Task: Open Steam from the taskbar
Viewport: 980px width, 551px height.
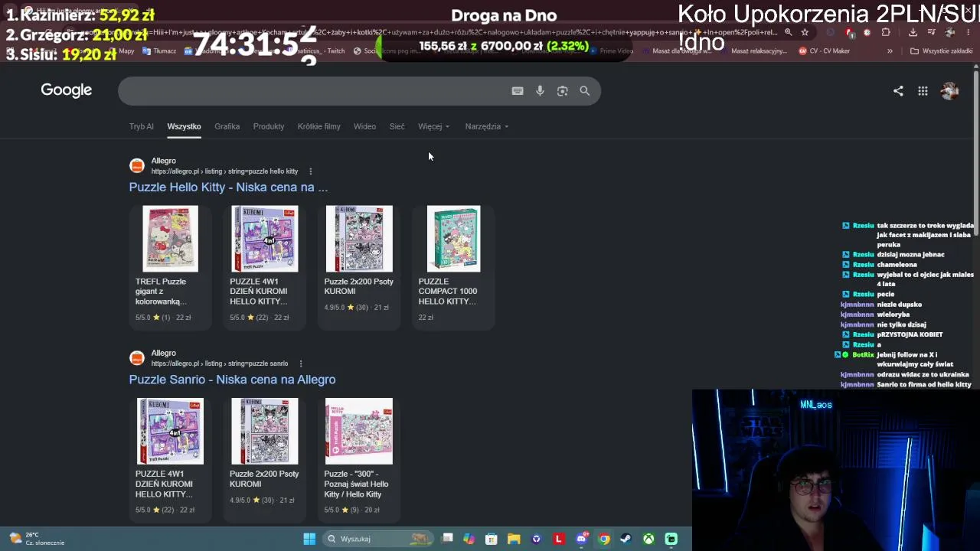Action: tap(626, 539)
